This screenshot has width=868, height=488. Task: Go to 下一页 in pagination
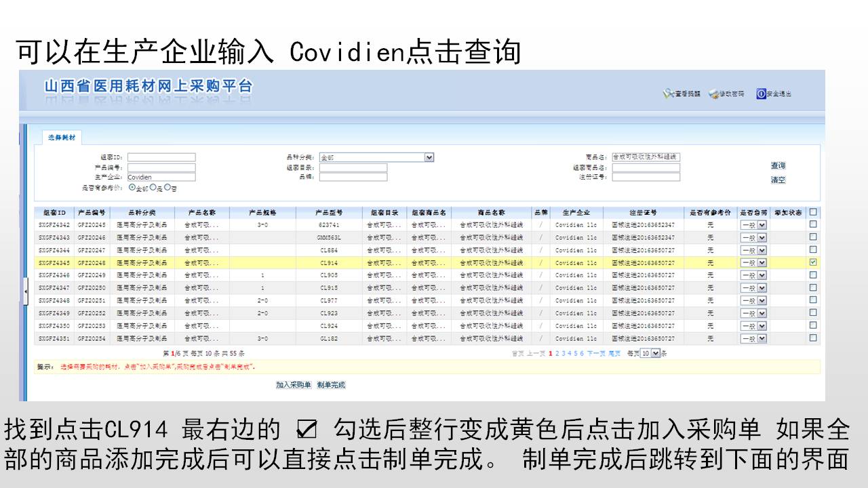coord(595,353)
